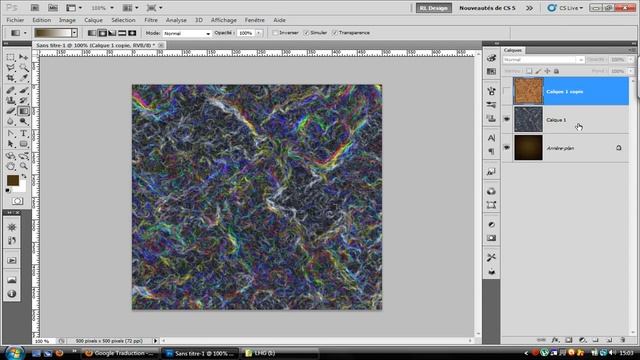Select the Dodge tool

(x=23, y=121)
